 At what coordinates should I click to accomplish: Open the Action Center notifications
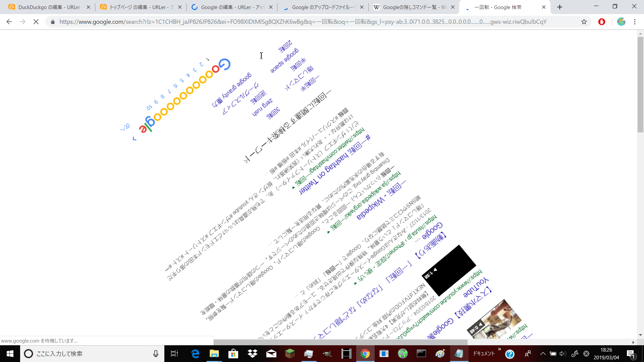(631, 354)
